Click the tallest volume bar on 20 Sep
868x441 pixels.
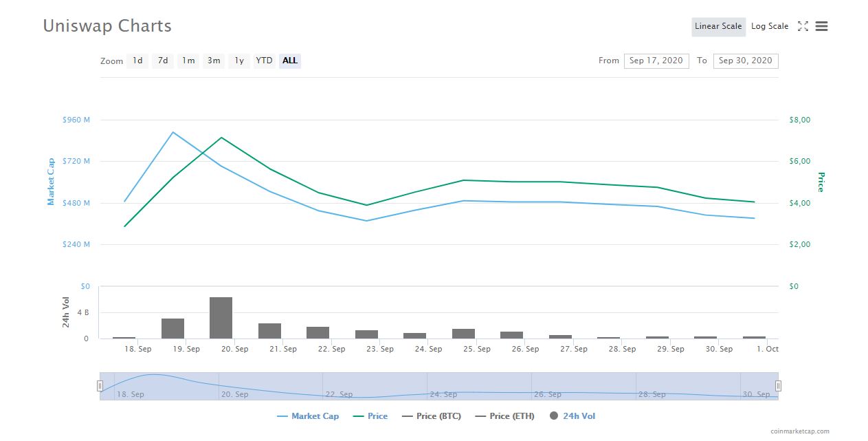tap(221, 318)
